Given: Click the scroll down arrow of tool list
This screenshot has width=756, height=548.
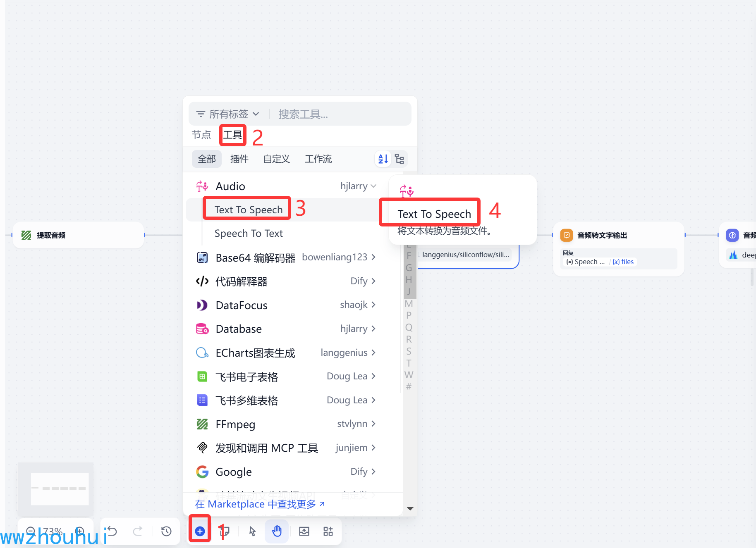Looking at the screenshot, I should pos(410,509).
